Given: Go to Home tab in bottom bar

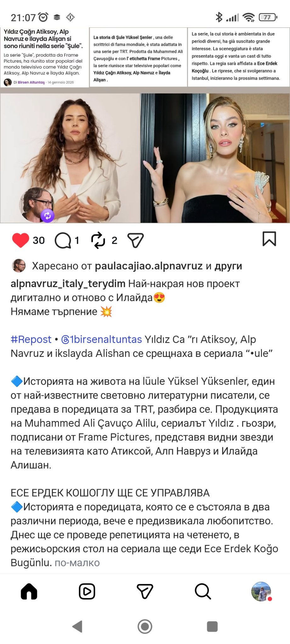Looking at the screenshot, I should click(x=29, y=592).
